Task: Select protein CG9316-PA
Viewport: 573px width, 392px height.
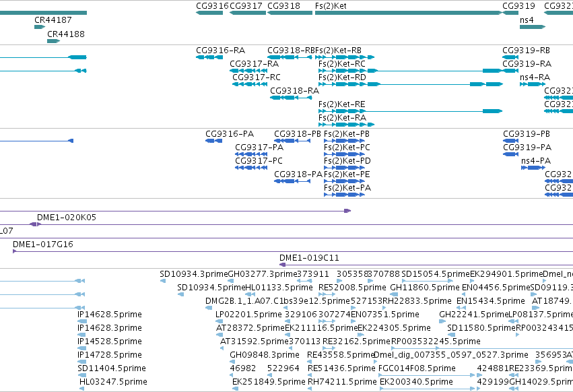Action: click(x=213, y=141)
